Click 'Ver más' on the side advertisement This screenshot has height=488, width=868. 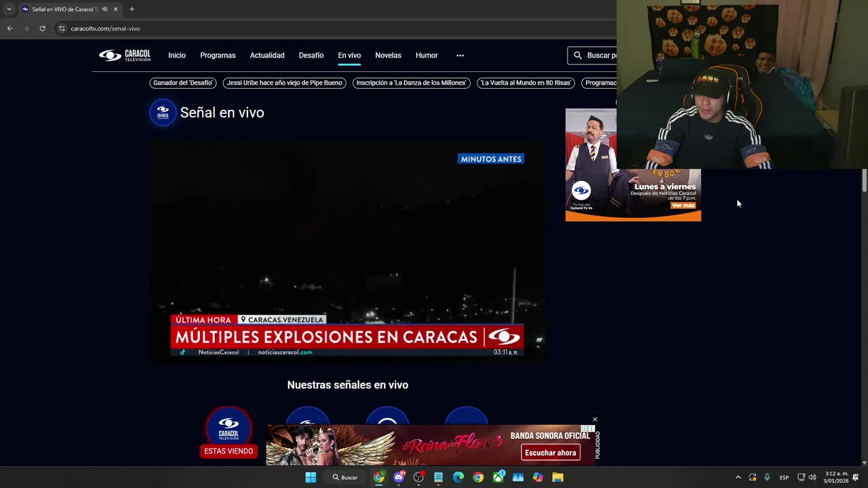pyautogui.click(x=683, y=205)
